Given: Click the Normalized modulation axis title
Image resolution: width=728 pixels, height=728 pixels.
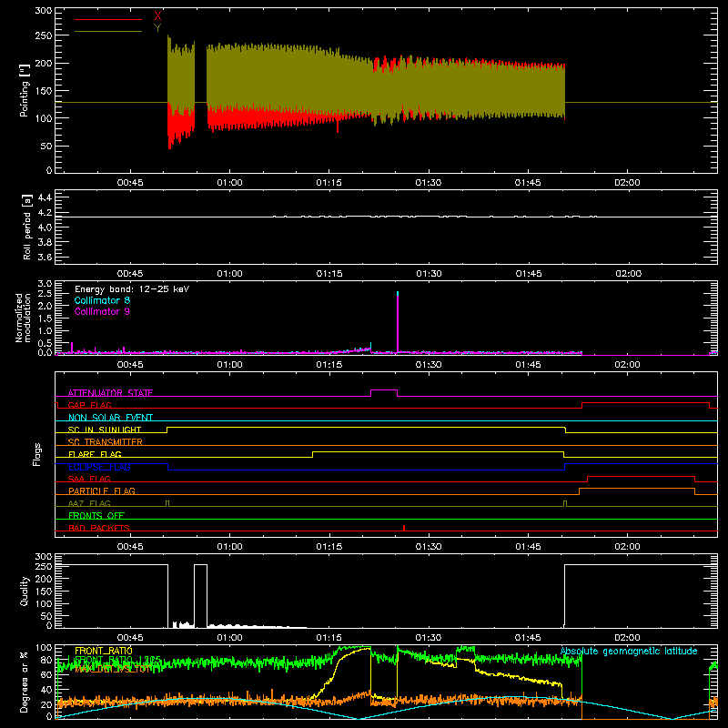Looking at the screenshot, I should pyautogui.click(x=23, y=318).
